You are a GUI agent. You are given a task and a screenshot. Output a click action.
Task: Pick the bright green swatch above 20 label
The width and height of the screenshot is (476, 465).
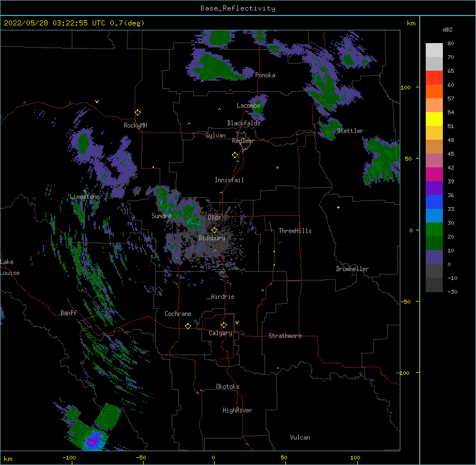tap(434, 230)
